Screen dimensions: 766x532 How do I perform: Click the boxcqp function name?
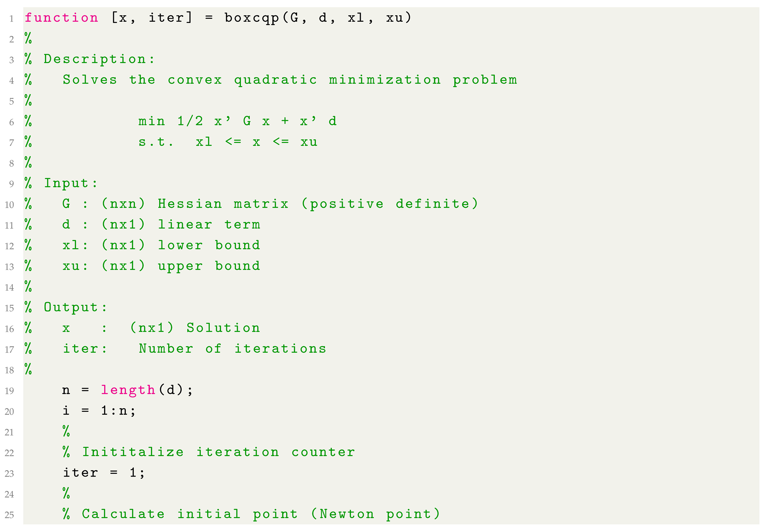251,18
